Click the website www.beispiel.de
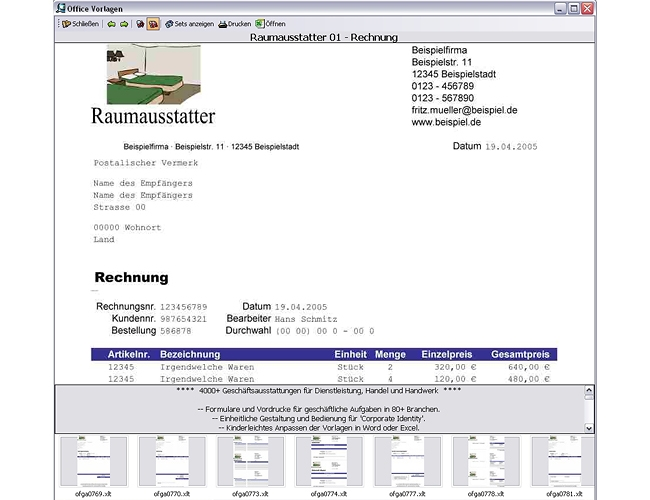 pos(446,122)
